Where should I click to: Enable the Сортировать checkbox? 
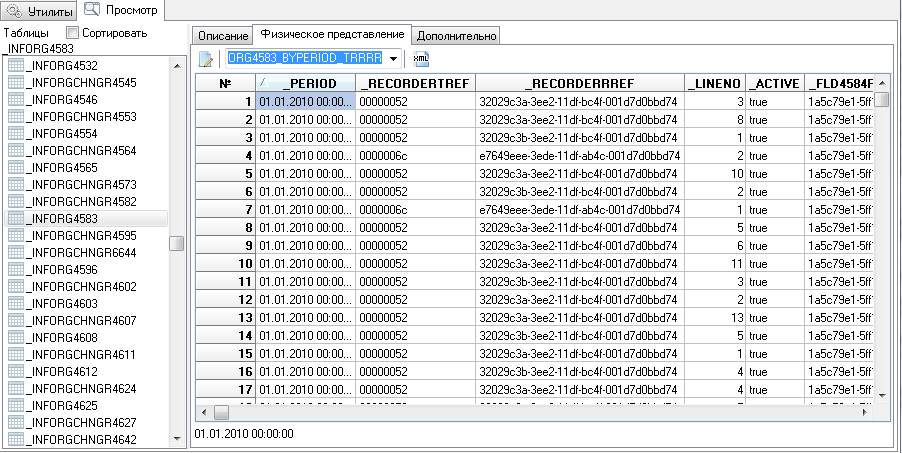[x=72, y=33]
